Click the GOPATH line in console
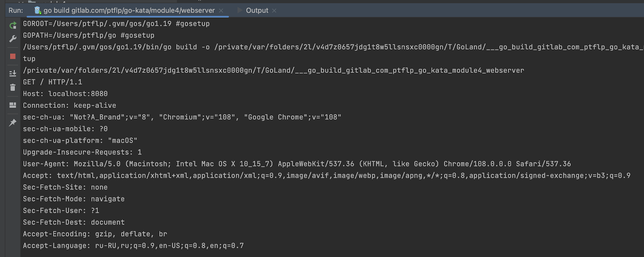The width and height of the screenshot is (644, 257). pyautogui.click(x=89, y=35)
